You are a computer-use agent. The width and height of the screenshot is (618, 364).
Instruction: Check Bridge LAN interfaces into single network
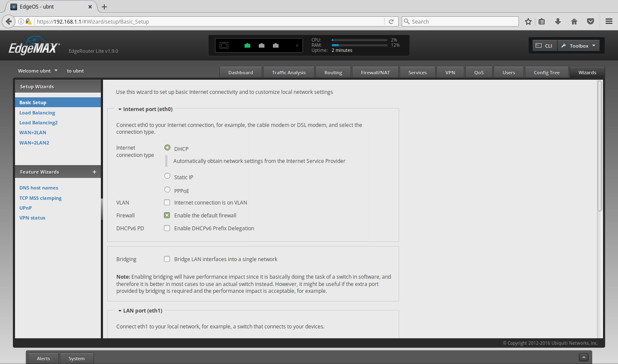tap(167, 259)
